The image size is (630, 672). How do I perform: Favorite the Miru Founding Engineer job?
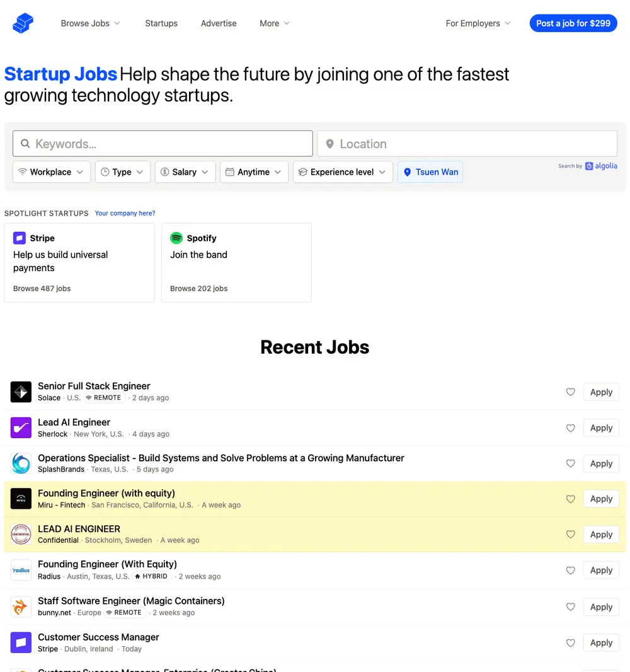click(571, 499)
